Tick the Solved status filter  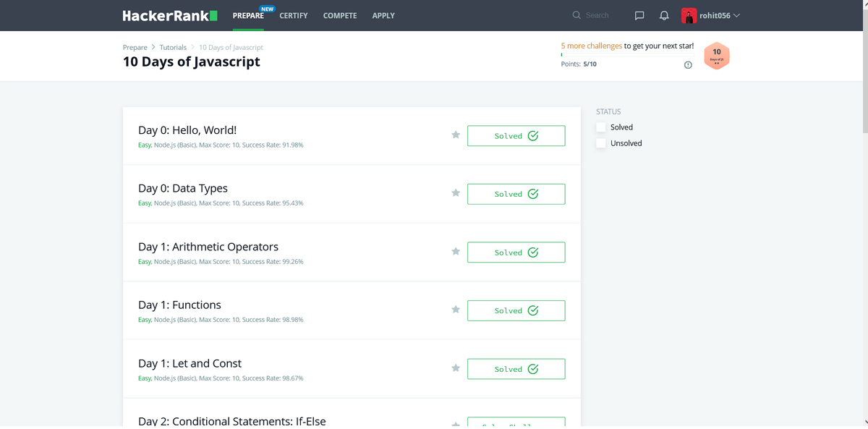click(x=601, y=127)
